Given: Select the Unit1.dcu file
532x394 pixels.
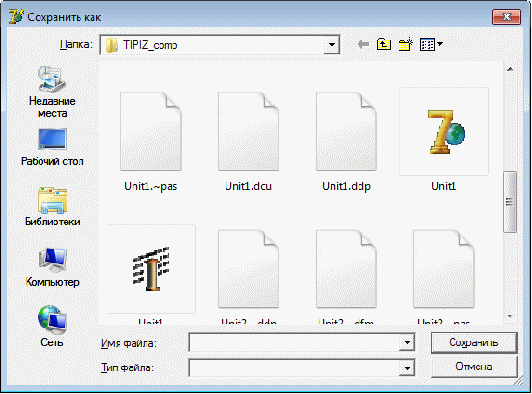Looking at the screenshot, I should coord(248,142).
